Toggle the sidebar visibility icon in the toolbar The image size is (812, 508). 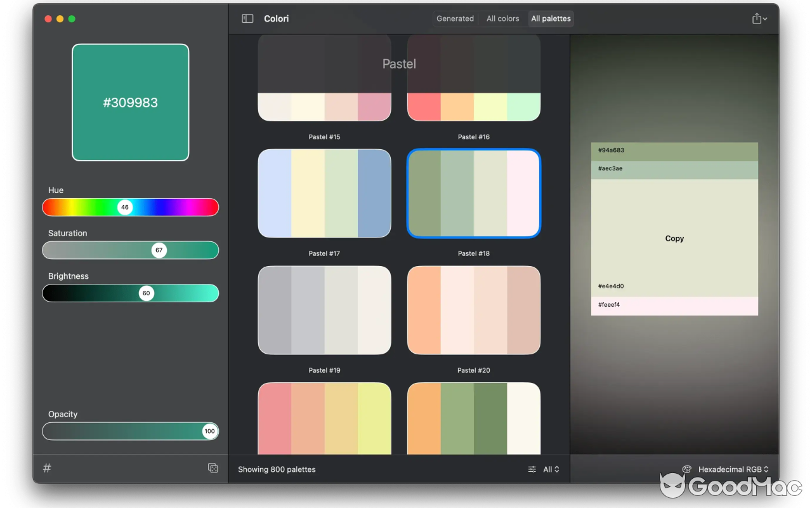[247, 18]
